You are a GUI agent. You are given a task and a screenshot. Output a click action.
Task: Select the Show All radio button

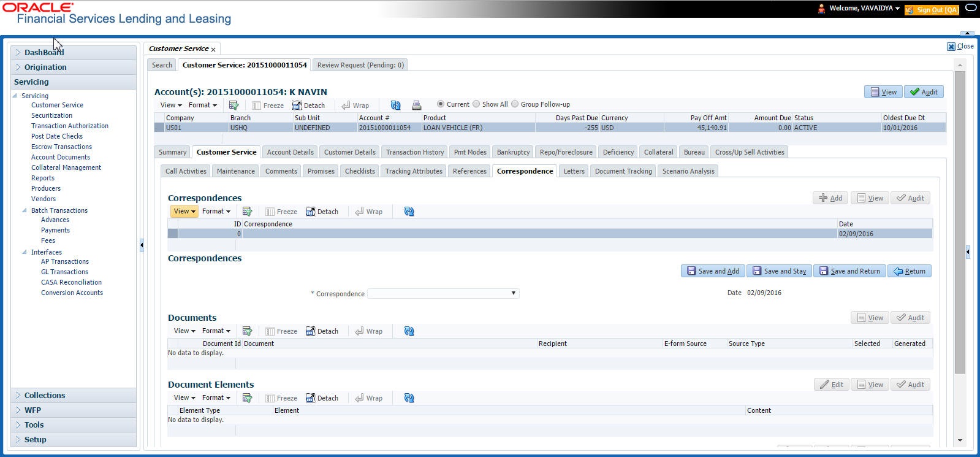click(x=476, y=104)
